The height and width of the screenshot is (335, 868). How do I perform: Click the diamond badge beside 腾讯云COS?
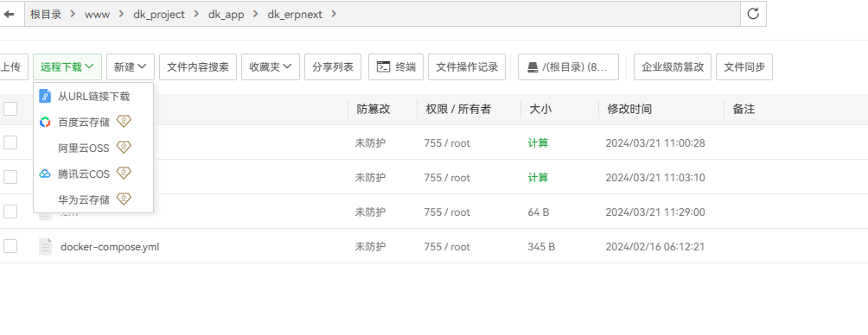click(x=124, y=174)
